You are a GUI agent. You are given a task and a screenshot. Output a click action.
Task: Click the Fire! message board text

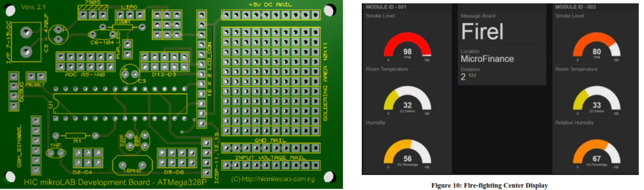pos(482,32)
